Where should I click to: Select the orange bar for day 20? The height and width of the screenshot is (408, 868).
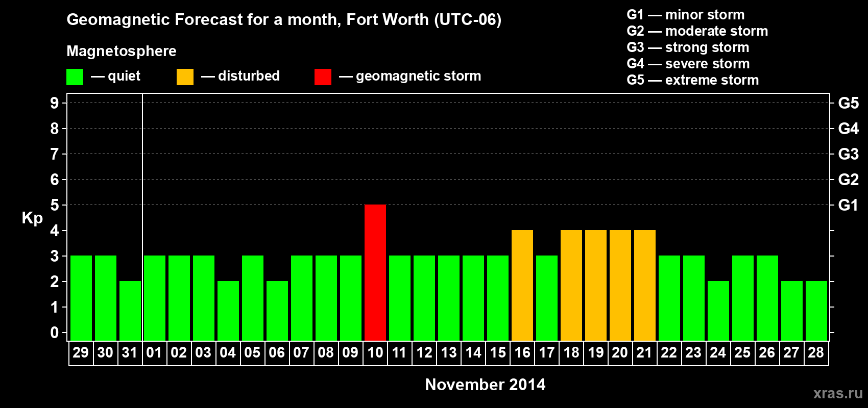[620, 285]
